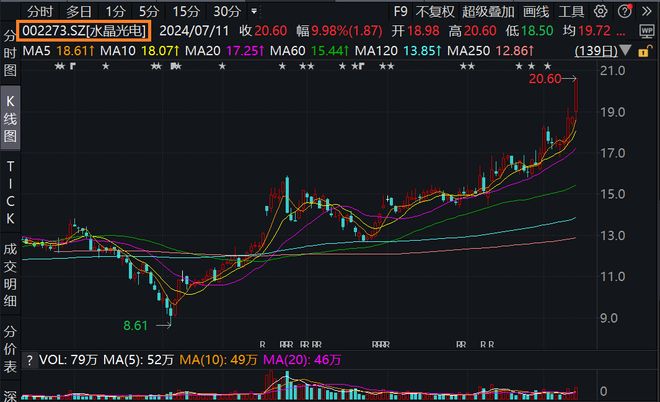Open the F9 button
Screen dimensions: 660x402
click(x=400, y=11)
